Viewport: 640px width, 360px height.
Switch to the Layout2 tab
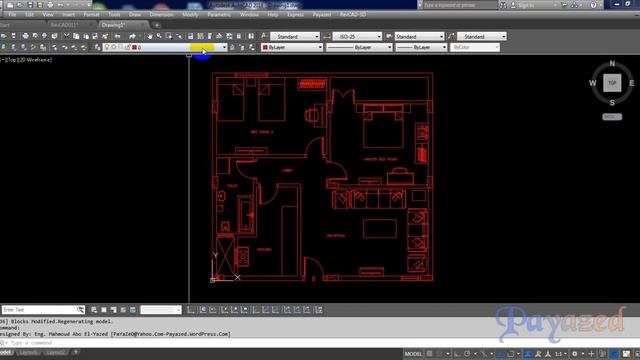[x=55, y=352]
